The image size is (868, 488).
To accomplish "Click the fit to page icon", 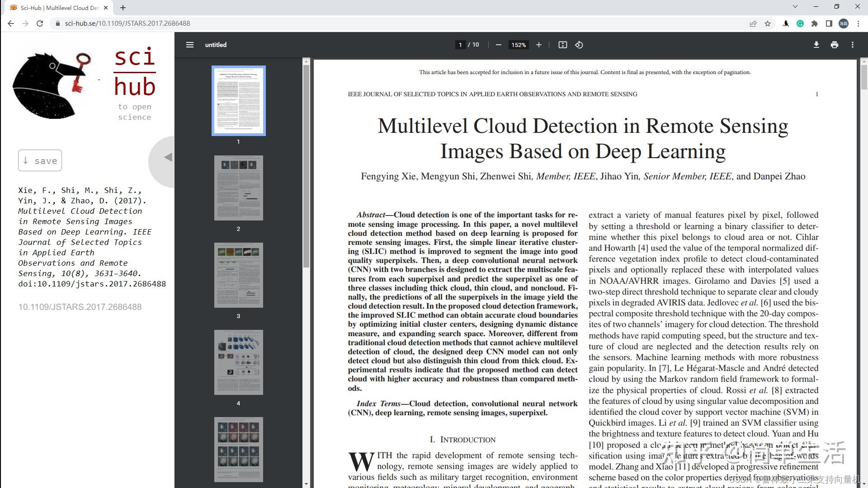I will [x=562, y=45].
